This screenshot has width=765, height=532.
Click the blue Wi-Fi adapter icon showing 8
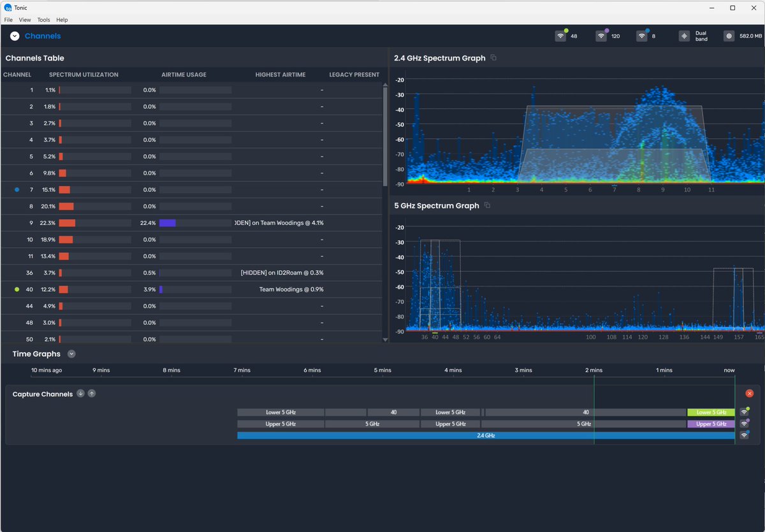point(642,36)
